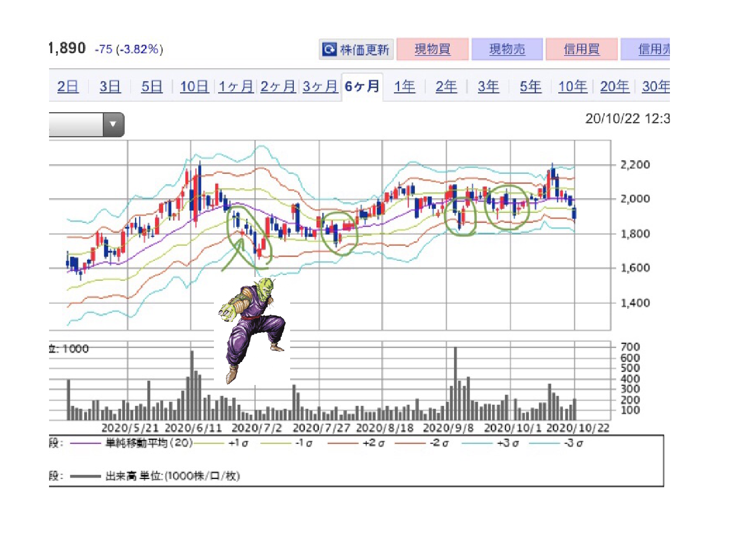756x554 pixels.
Task: Click the 20/10/22 timestamp text
Action: (x=628, y=118)
